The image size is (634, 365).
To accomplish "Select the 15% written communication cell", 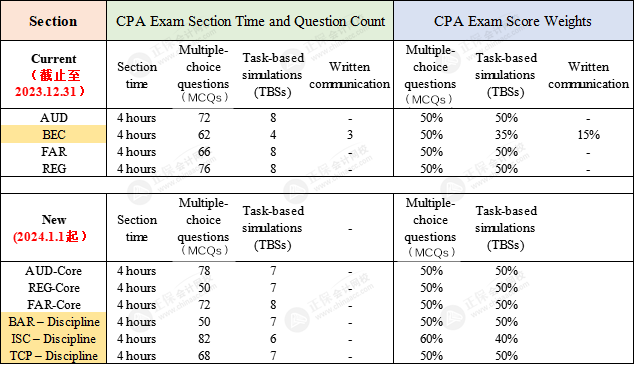I will [588, 135].
